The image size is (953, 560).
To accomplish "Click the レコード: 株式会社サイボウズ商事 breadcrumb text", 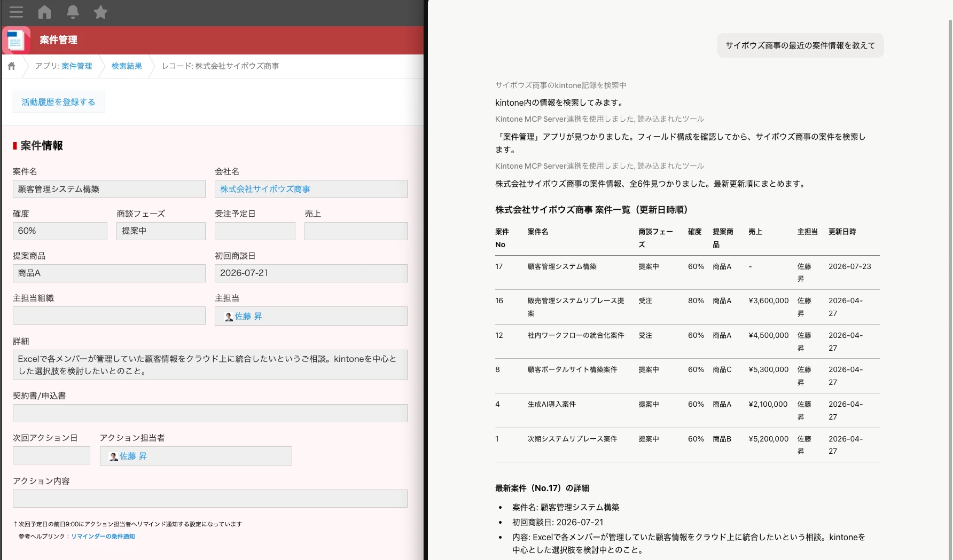I will pos(220,66).
